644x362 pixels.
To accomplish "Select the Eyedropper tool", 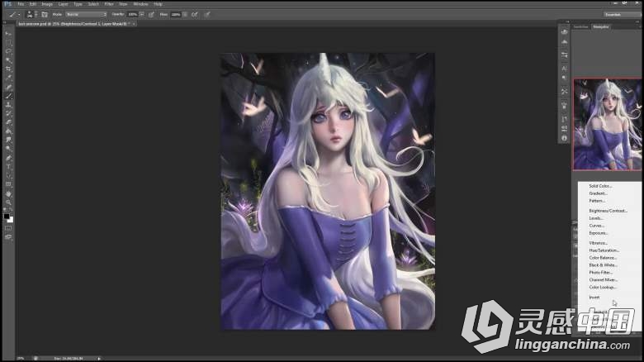I will pos(8,79).
